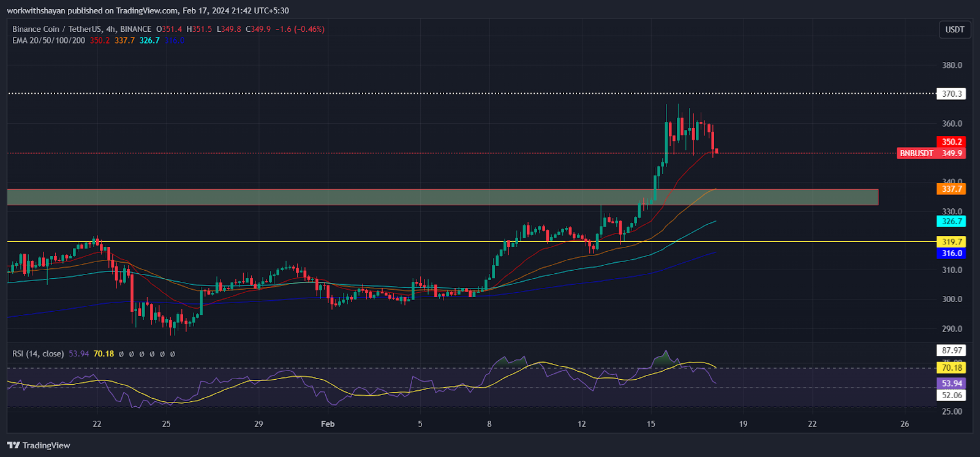980x457 pixels.
Task: Click the RSI (14, close) indicator title
Action: tap(38, 353)
